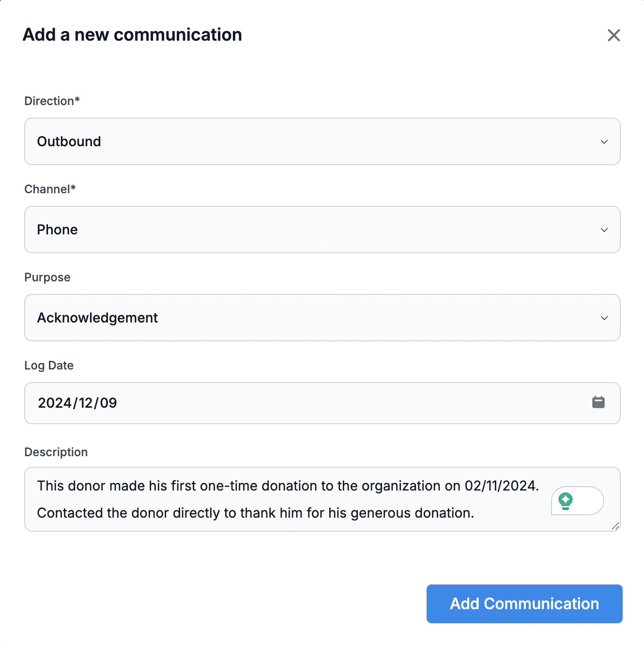
Task: Click the green lightbulb assistant icon
Action: coord(566,500)
